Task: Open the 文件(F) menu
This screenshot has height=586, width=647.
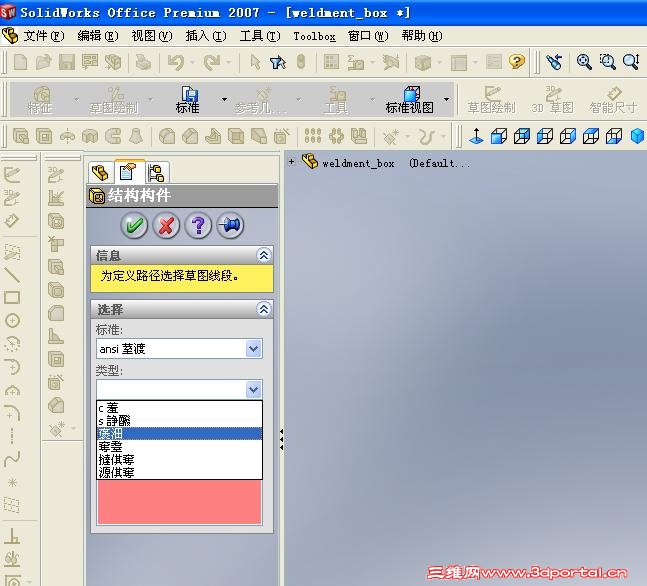Action: click(x=44, y=36)
